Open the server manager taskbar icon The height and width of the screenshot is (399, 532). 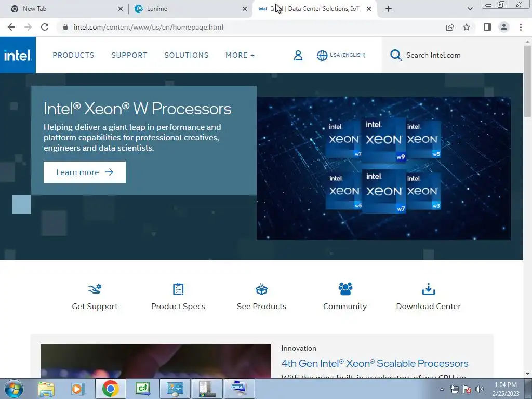pyautogui.click(x=207, y=389)
